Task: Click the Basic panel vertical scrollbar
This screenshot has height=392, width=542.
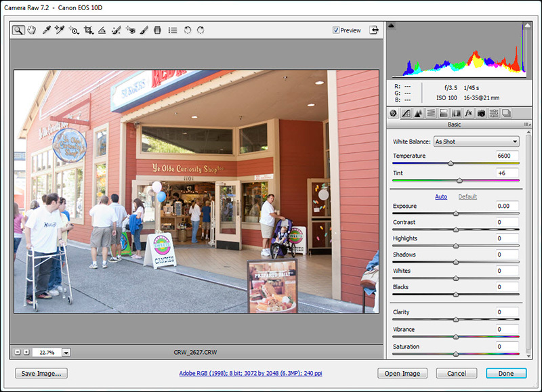Action: click(x=528, y=244)
